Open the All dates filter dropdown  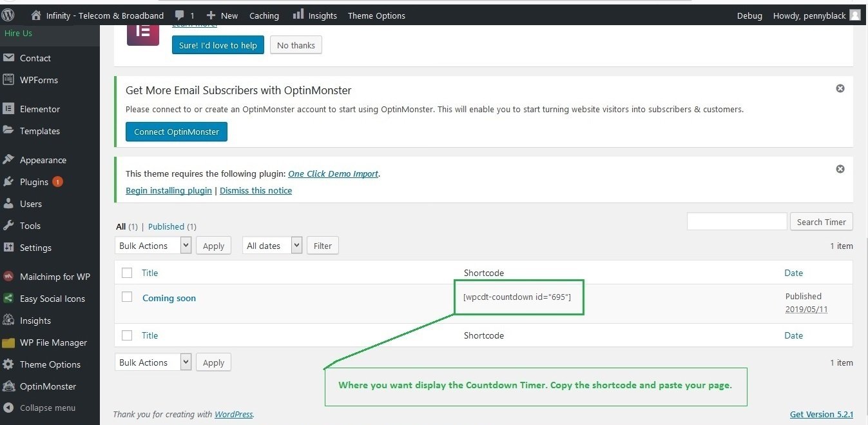(273, 246)
